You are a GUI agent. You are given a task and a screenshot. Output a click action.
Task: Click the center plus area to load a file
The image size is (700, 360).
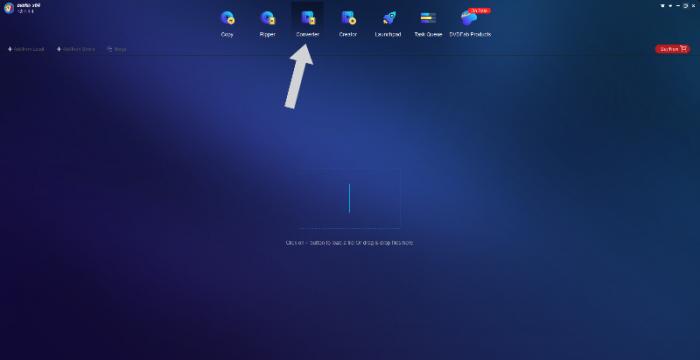(x=350, y=198)
